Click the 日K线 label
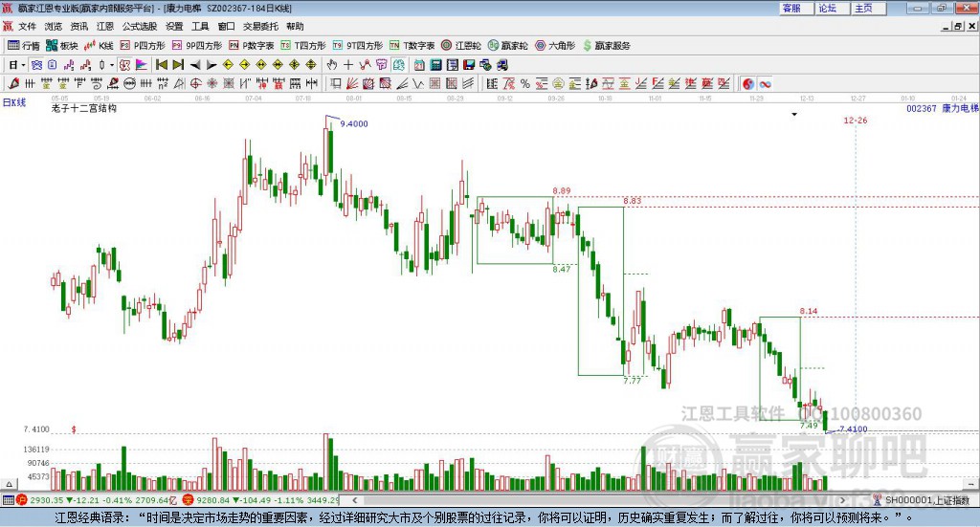Screen dimensions: 980x527 13,102
